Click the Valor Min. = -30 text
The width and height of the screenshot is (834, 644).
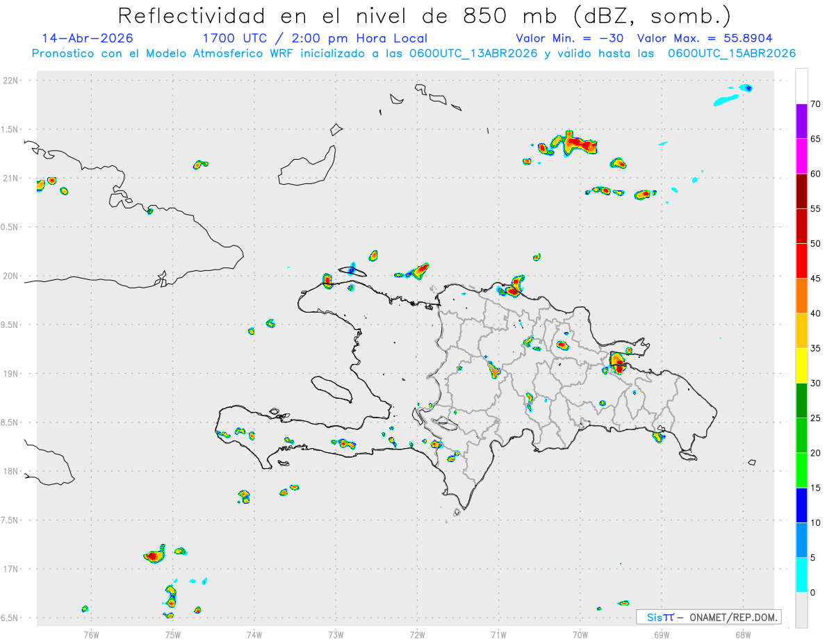point(571,38)
